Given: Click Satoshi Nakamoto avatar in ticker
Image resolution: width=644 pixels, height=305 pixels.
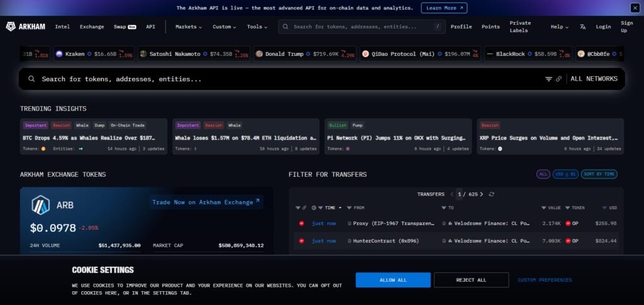Looking at the screenshot, I should point(143,54).
